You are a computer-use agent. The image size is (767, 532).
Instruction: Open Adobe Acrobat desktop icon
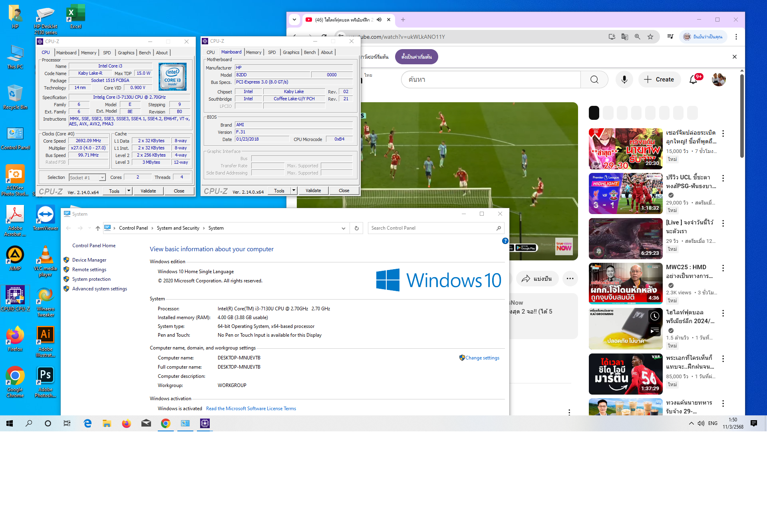click(x=15, y=221)
